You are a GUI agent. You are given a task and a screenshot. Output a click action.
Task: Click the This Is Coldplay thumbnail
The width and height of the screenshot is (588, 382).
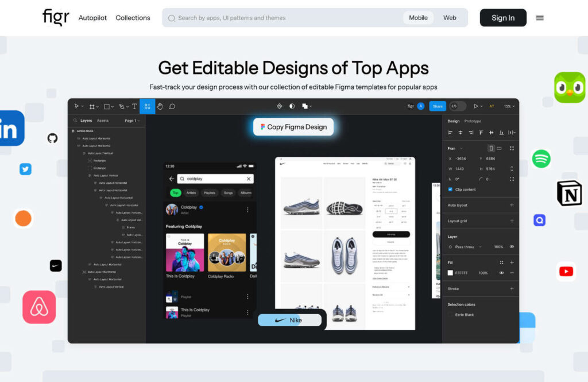[185, 253]
